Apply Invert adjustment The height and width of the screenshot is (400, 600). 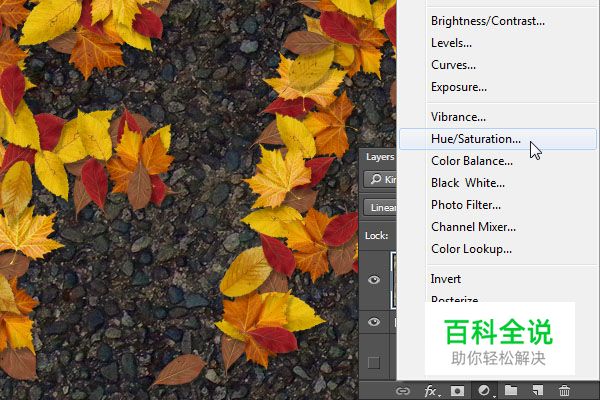coord(446,279)
